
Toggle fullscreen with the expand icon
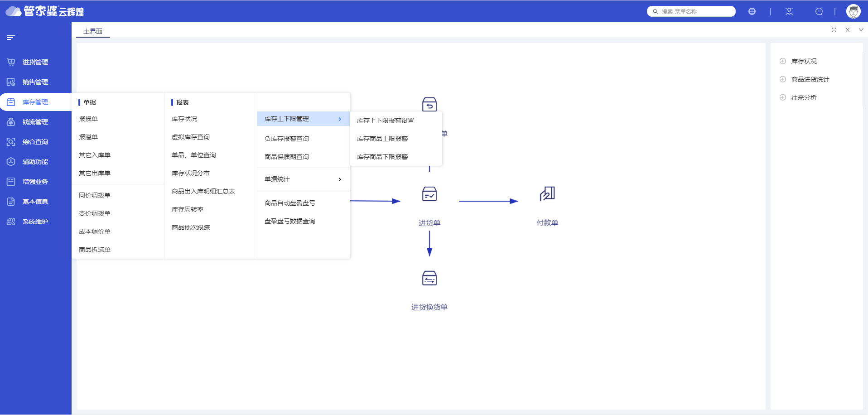834,30
